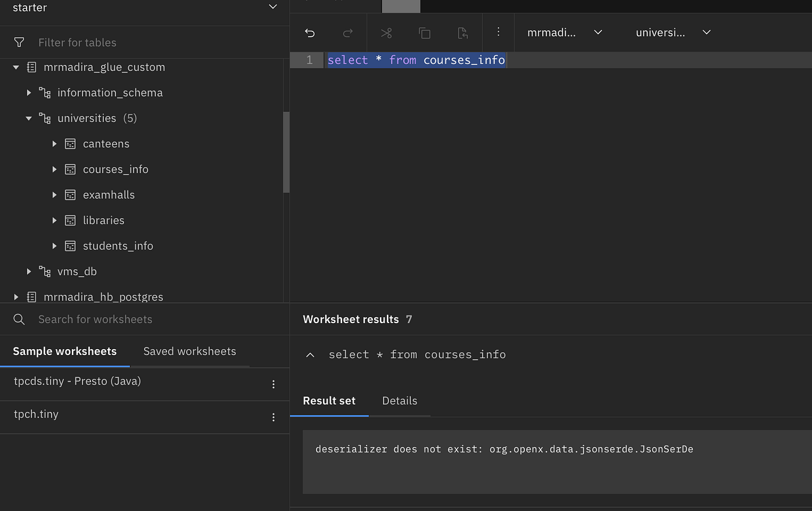Click the courses_info table icon
The height and width of the screenshot is (511, 812).
pos(70,169)
